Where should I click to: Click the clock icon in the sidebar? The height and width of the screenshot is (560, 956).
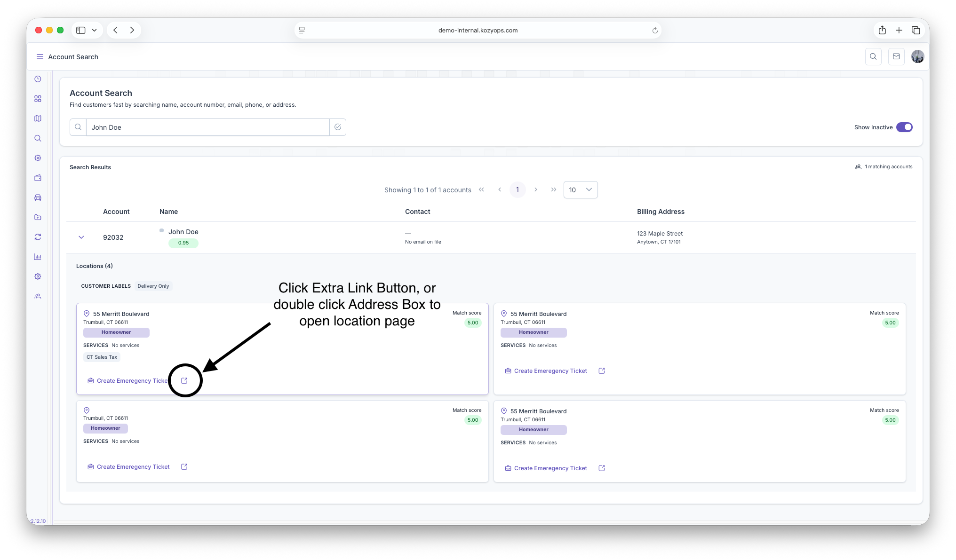tap(38, 79)
